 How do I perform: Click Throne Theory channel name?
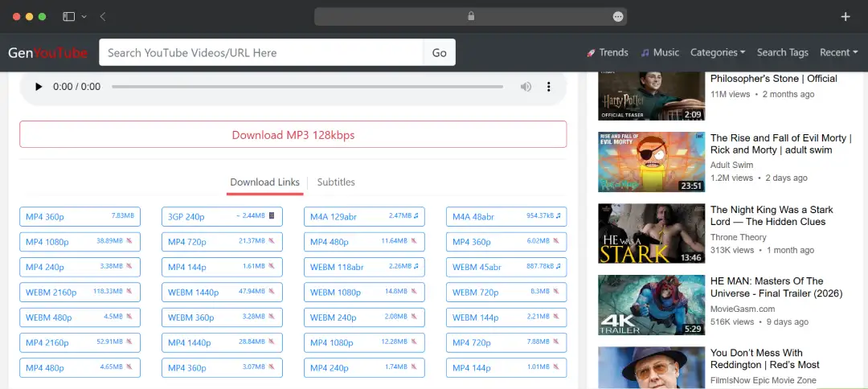739,237
